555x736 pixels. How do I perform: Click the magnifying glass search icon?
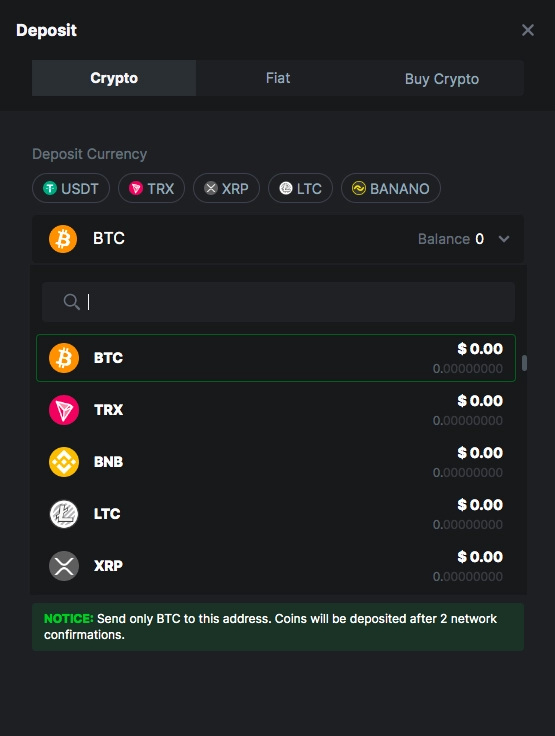pos(71,302)
